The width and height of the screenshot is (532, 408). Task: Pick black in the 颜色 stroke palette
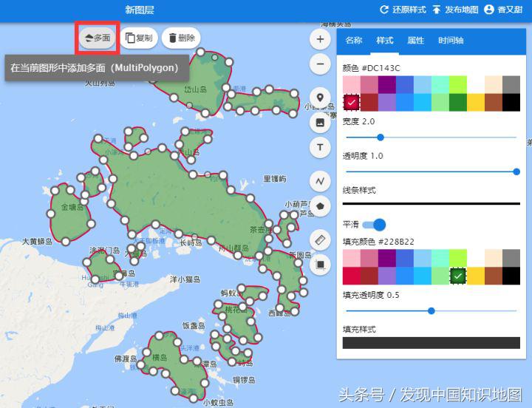point(511,102)
